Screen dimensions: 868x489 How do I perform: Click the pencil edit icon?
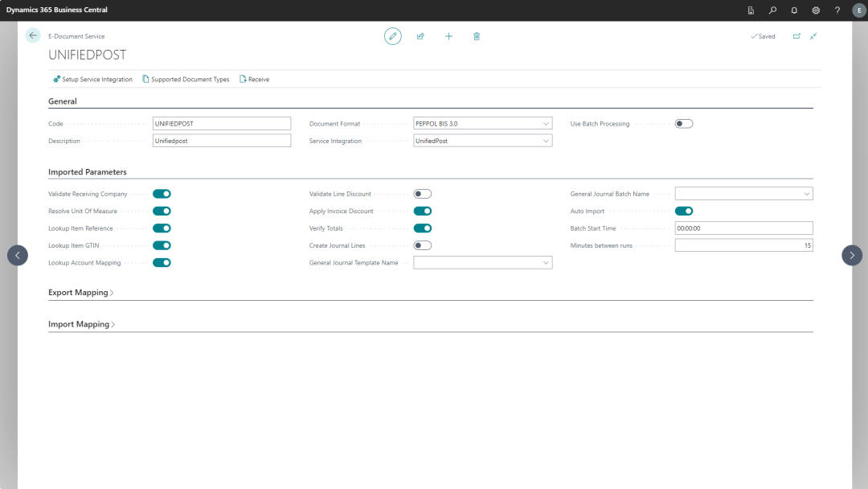tap(392, 36)
